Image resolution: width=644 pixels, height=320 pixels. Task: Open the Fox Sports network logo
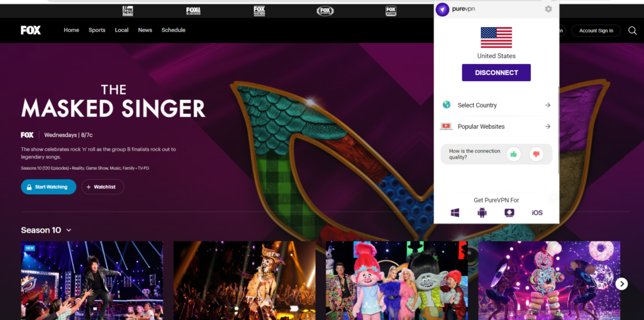[325, 11]
